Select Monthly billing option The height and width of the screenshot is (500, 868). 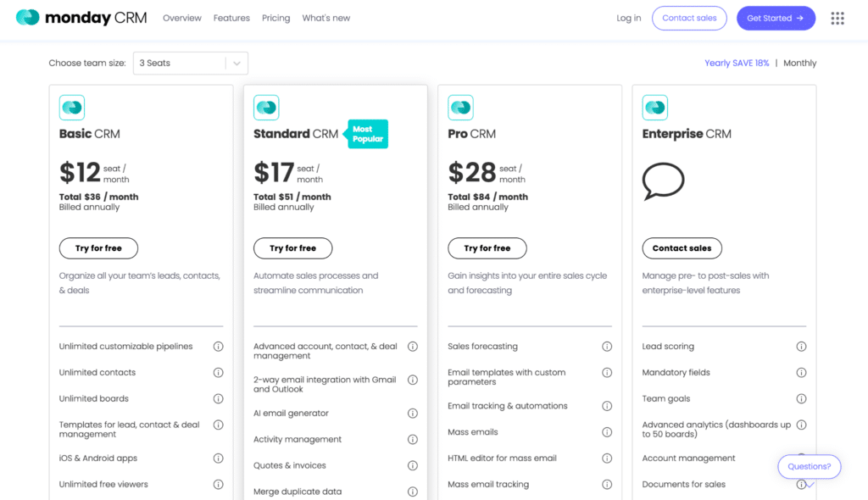pos(799,63)
